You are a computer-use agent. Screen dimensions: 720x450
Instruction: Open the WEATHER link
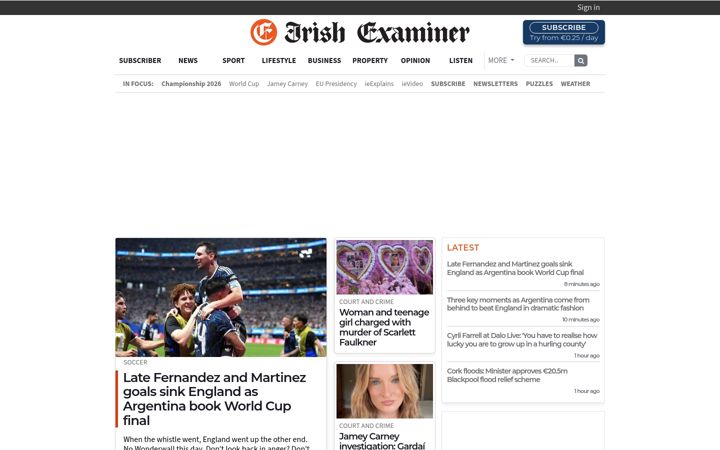575,84
